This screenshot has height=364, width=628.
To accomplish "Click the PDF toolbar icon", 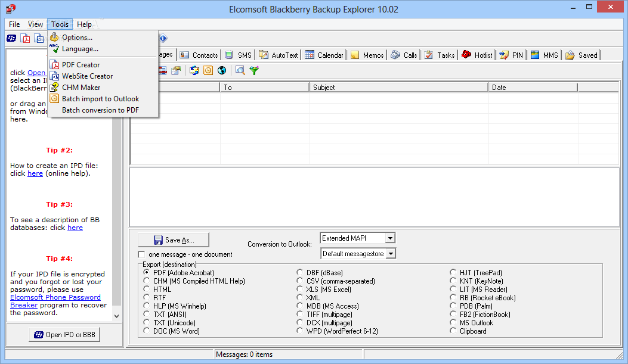I will [26, 38].
